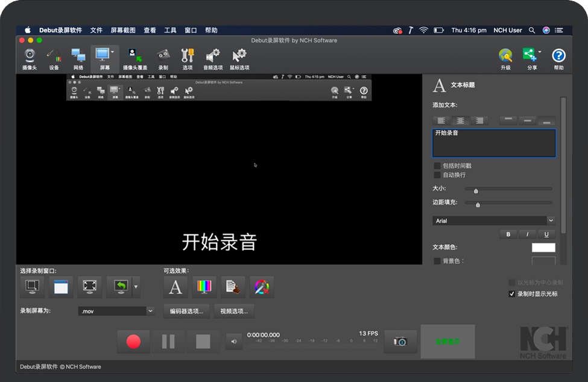Viewport: 588px width, 382px height.
Task: Expand the .mov format dropdown
Action: click(x=150, y=311)
